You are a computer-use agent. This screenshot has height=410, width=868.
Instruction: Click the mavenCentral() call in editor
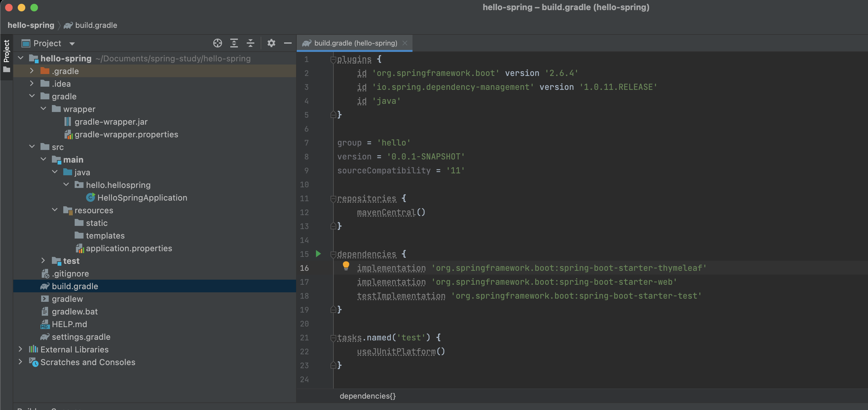(391, 212)
